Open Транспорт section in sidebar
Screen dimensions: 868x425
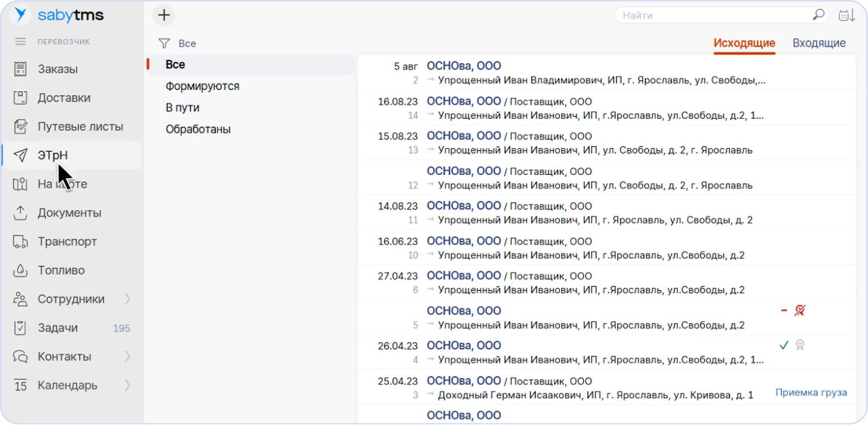[67, 242]
